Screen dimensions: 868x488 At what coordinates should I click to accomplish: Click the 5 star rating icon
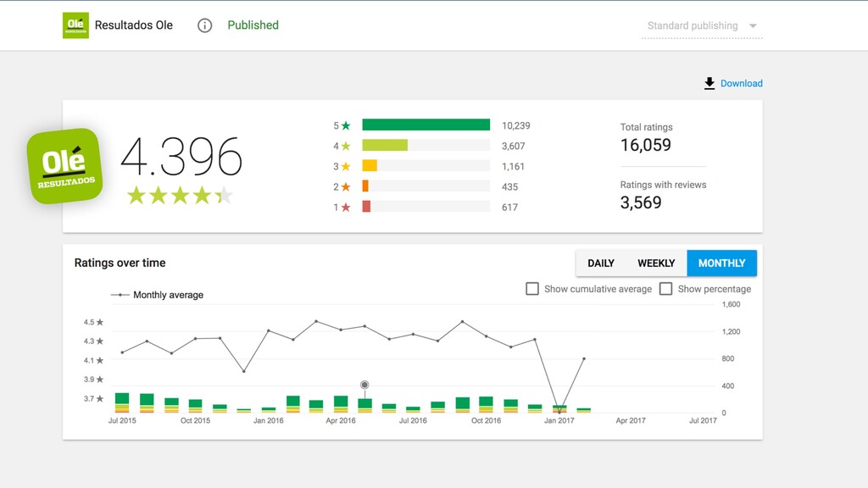(x=346, y=125)
